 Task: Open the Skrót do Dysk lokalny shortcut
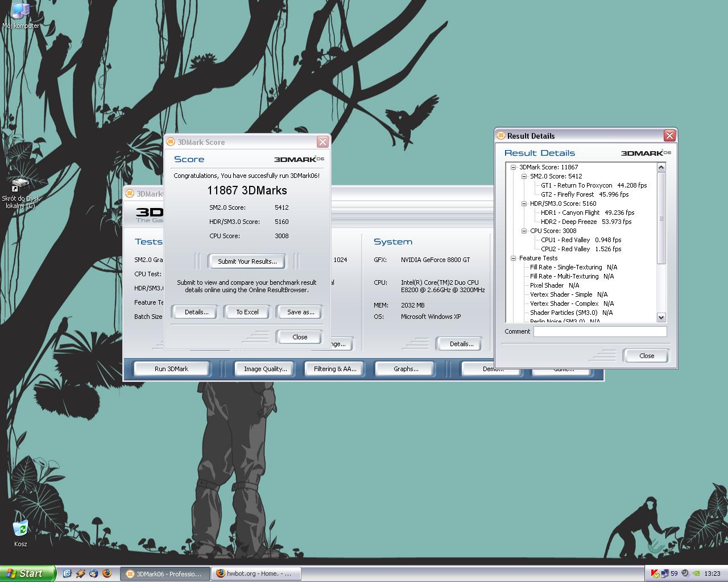click(20, 193)
